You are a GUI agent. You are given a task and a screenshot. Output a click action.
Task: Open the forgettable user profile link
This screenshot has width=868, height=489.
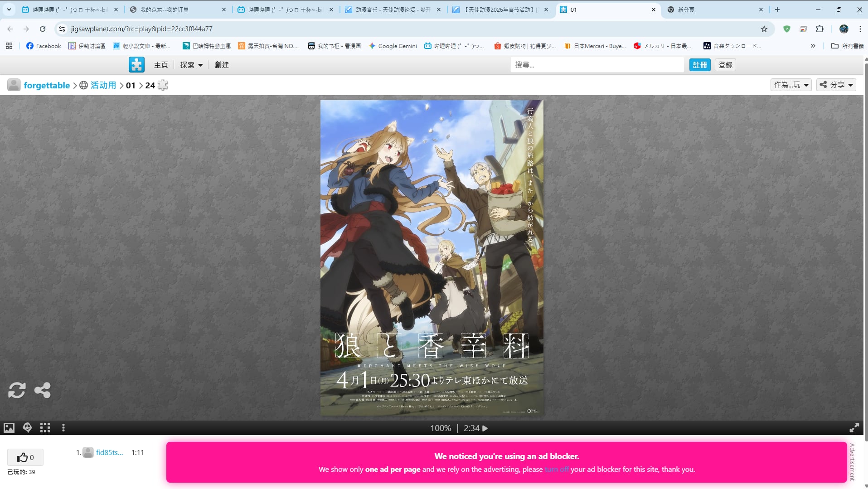(x=47, y=85)
